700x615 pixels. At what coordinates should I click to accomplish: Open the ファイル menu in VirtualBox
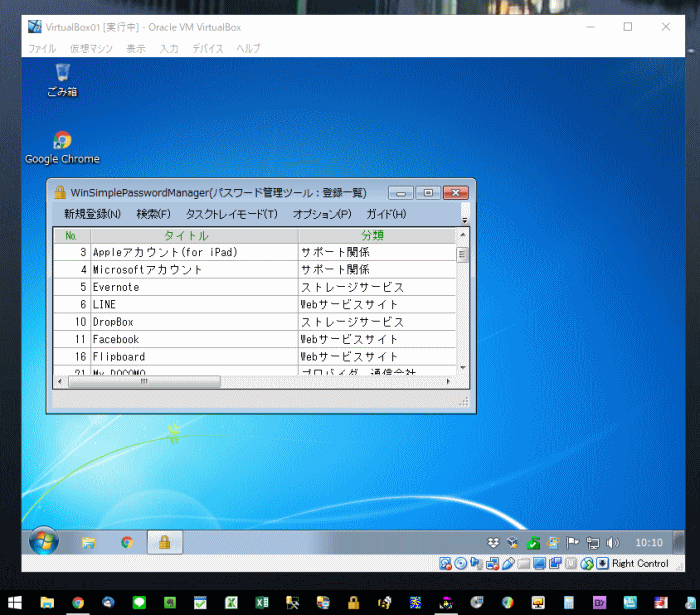[x=42, y=48]
